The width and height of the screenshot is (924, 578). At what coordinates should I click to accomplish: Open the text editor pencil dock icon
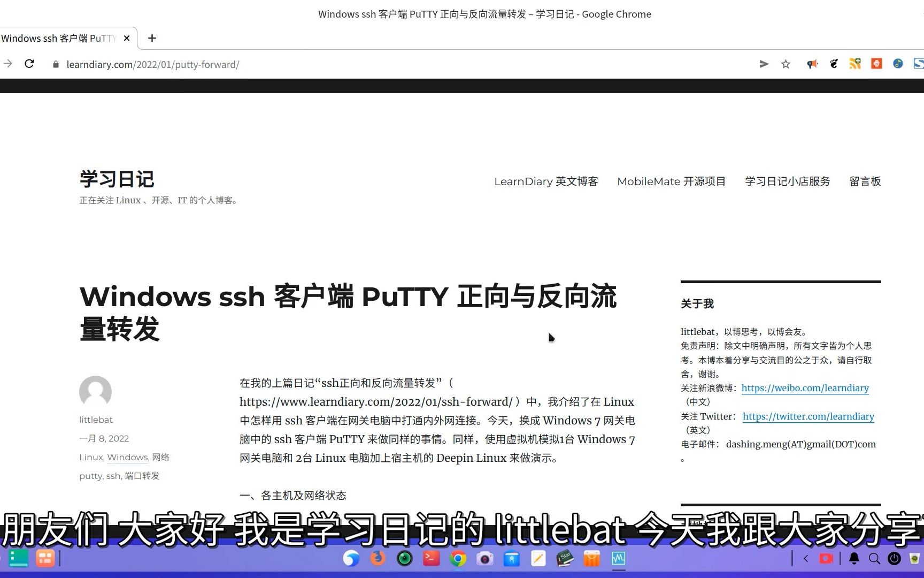tap(538, 558)
